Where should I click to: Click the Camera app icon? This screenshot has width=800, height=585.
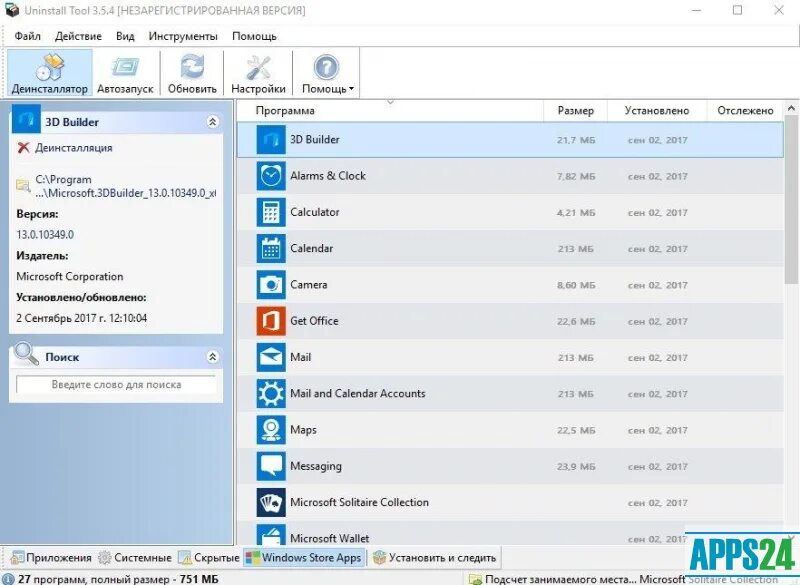(270, 285)
